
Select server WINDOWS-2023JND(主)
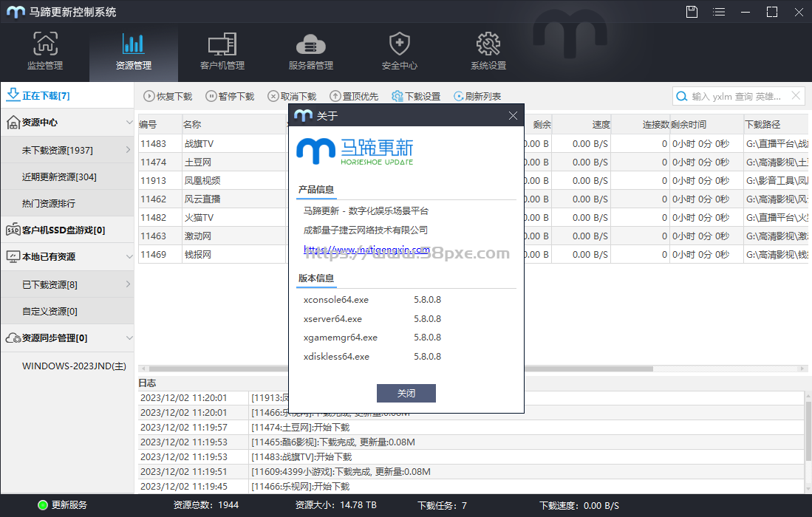pyautogui.click(x=74, y=366)
